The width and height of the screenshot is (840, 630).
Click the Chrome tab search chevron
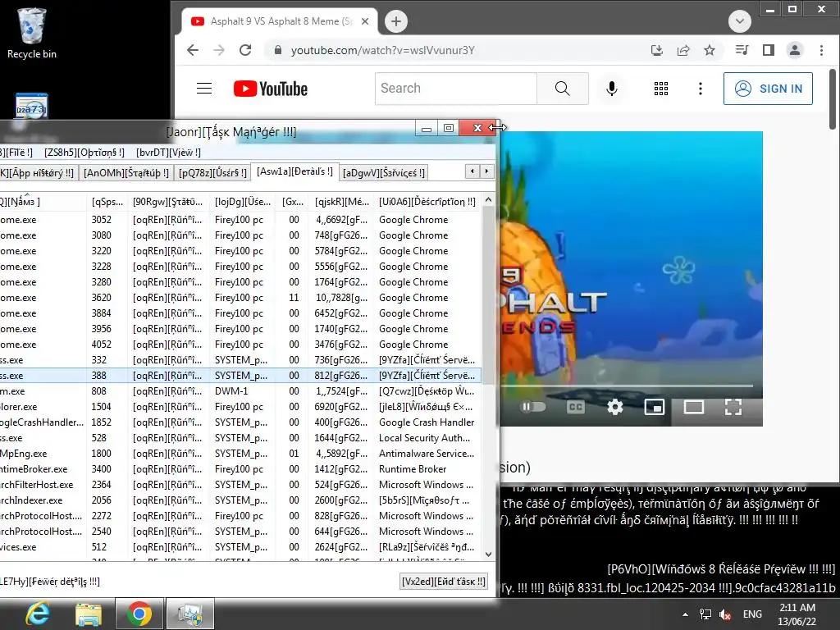pos(740,21)
